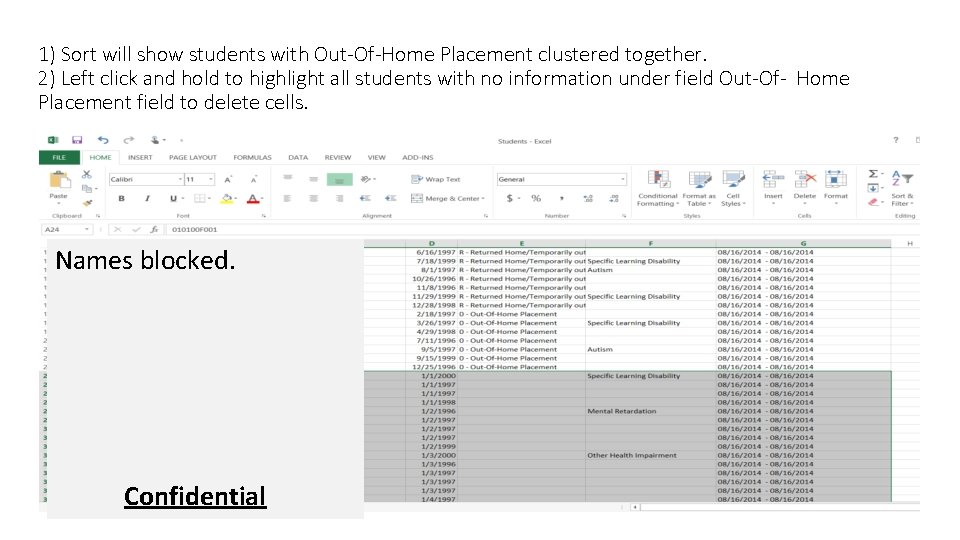Viewport: 960px width, 540px height.
Task: Click the Clear eraser icon
Action: pos(874,202)
